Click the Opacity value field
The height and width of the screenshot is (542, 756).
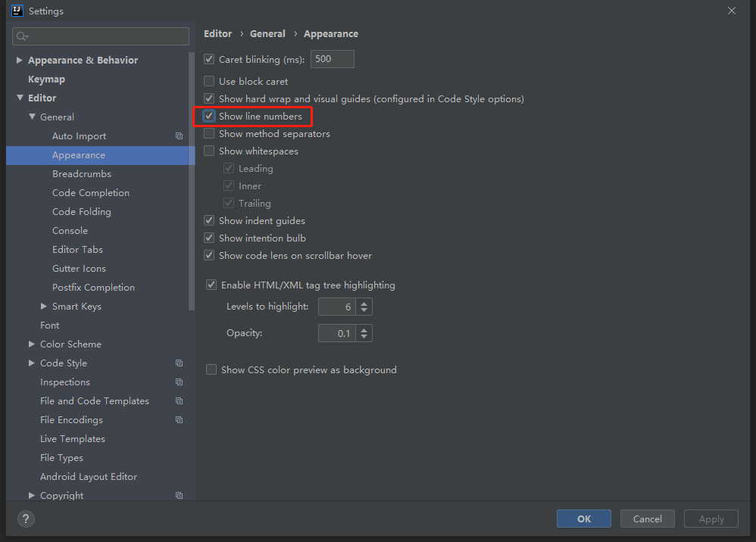[x=337, y=333]
